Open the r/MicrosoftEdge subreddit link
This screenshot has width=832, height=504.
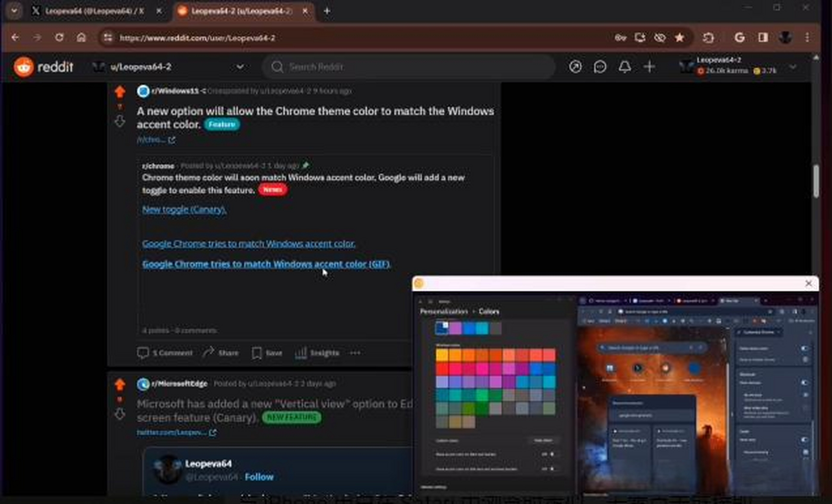pyautogui.click(x=179, y=384)
